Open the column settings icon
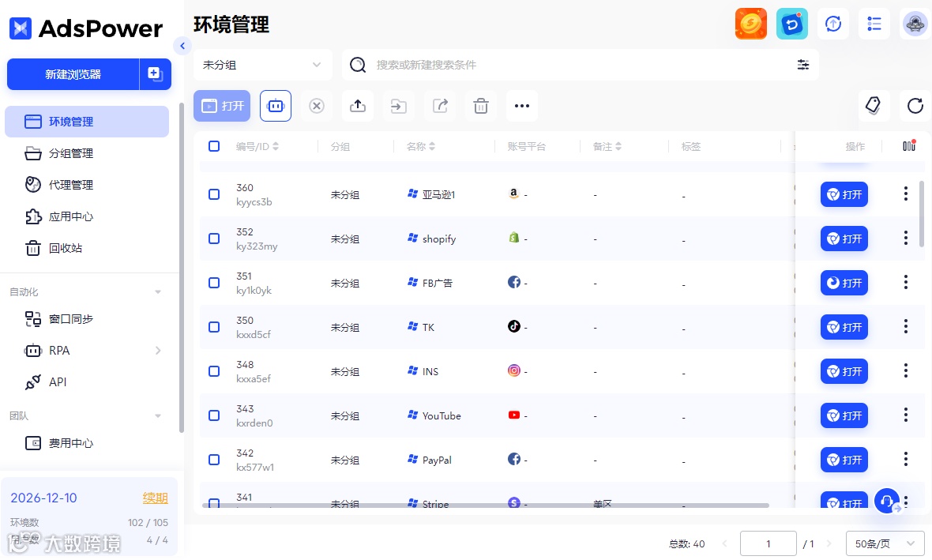The width and height of the screenshot is (932, 560). tap(909, 145)
